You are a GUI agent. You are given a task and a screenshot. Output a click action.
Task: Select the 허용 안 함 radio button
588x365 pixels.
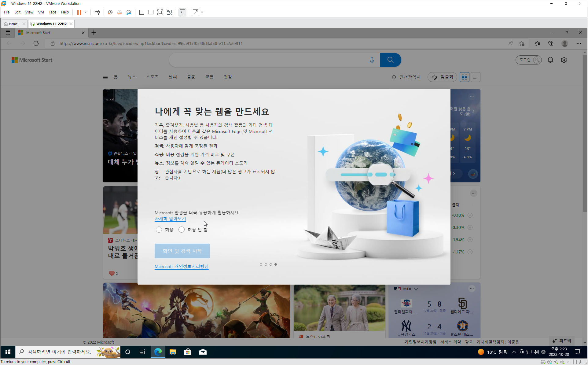[182, 230]
